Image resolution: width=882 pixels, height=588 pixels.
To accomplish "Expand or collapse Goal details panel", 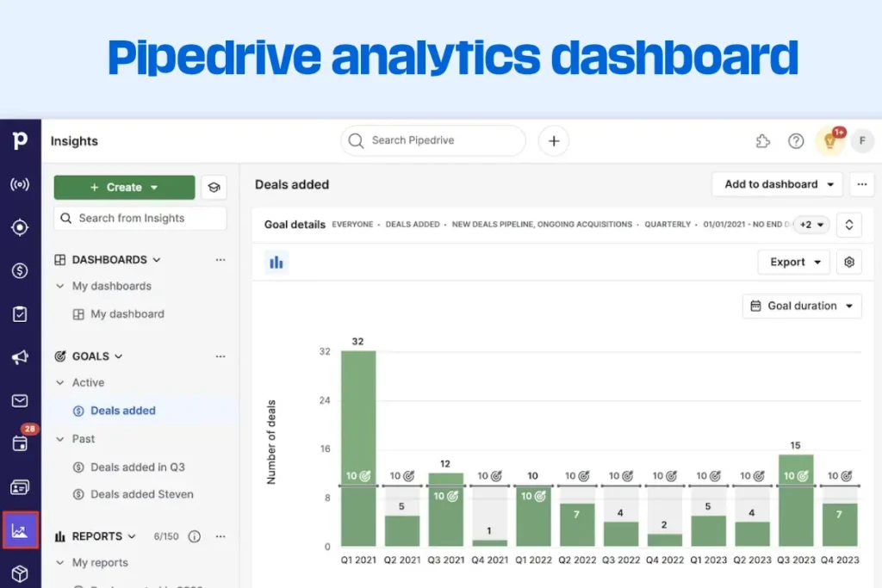I will pos(849,225).
